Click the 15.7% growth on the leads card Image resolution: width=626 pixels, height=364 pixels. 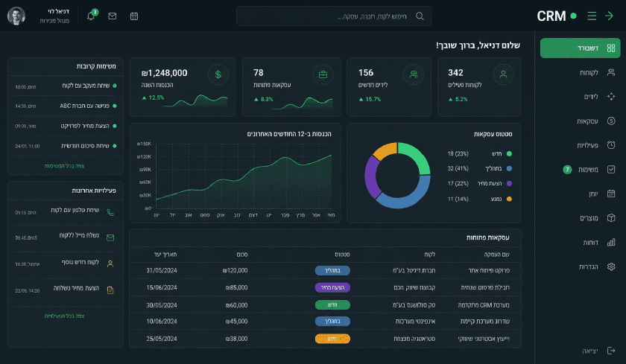coord(370,99)
